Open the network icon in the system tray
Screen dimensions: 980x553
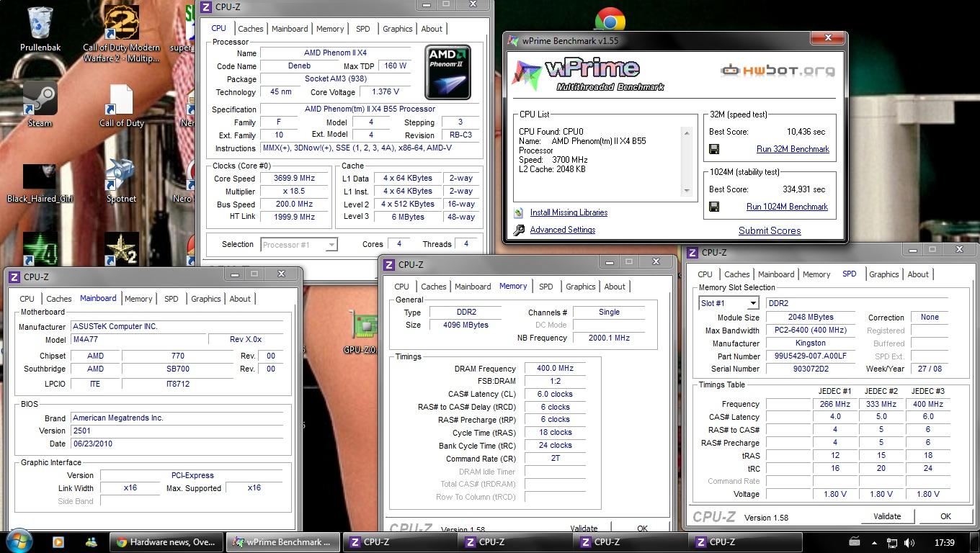pyautogui.click(x=892, y=543)
